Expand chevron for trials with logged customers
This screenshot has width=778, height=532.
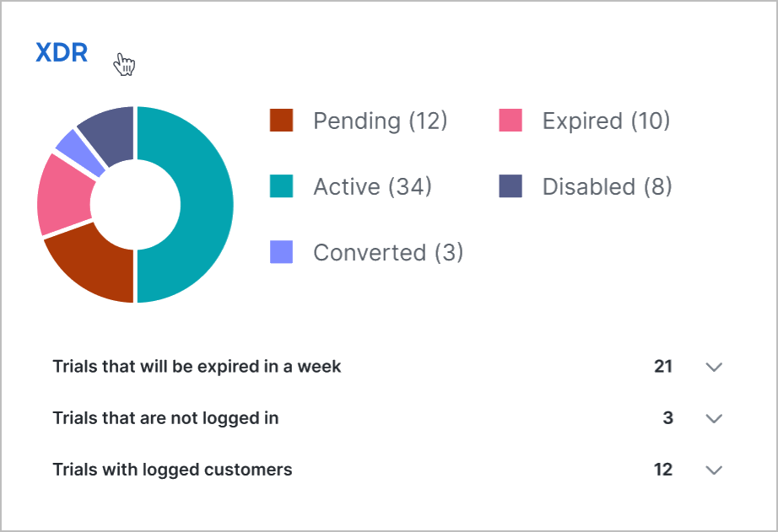714,470
